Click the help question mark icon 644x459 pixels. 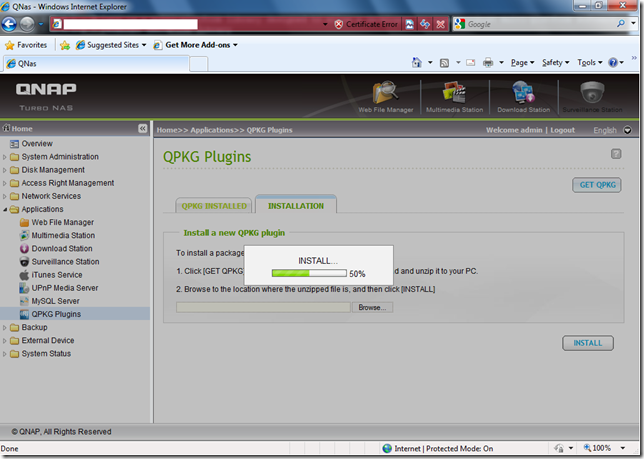(616, 154)
